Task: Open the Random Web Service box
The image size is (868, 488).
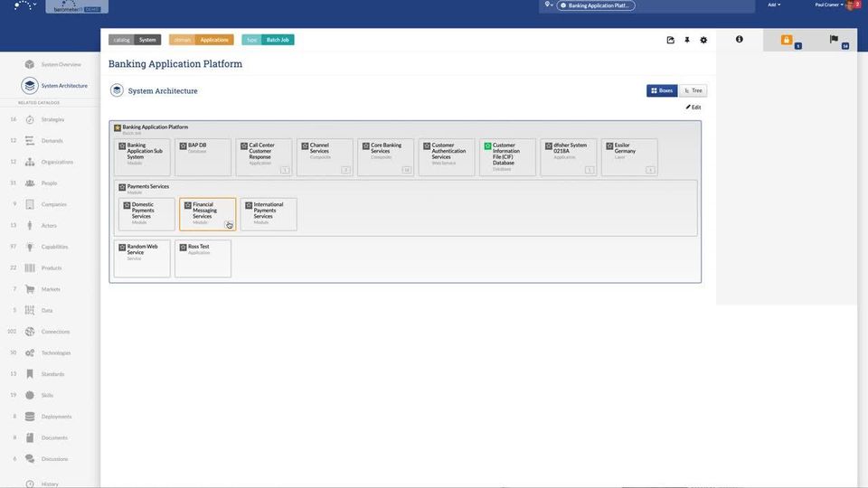Action: [x=142, y=258]
